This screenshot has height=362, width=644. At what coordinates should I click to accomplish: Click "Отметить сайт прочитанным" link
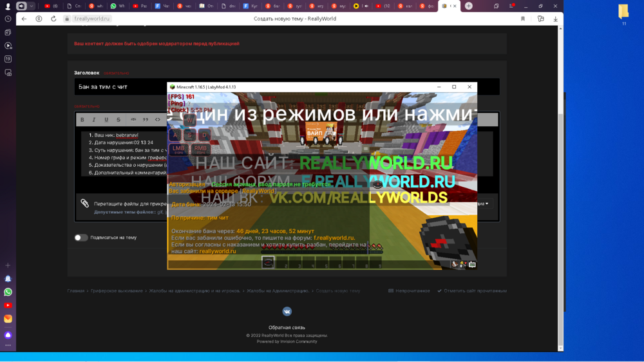click(x=472, y=291)
